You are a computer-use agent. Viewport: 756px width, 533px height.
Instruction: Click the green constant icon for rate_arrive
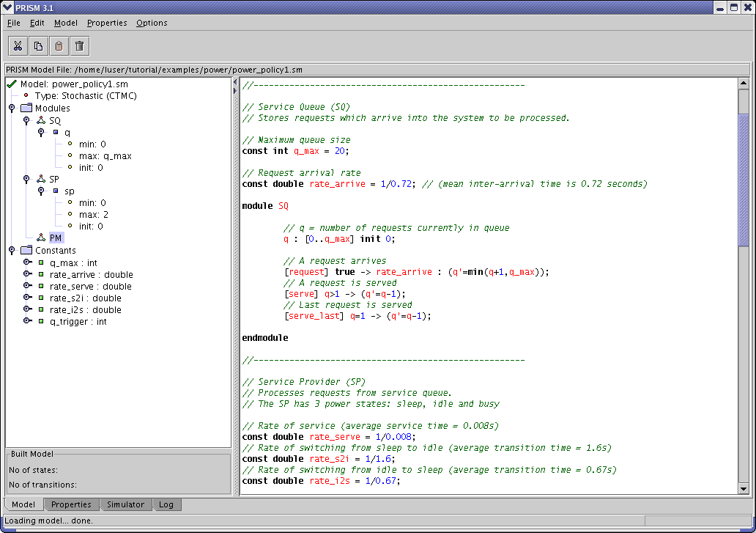pos(41,274)
